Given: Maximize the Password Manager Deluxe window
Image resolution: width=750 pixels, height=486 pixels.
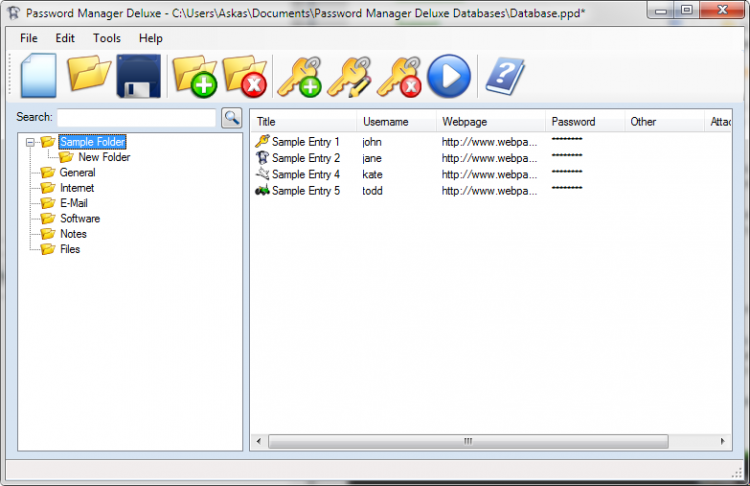Looking at the screenshot, I should (x=687, y=10).
